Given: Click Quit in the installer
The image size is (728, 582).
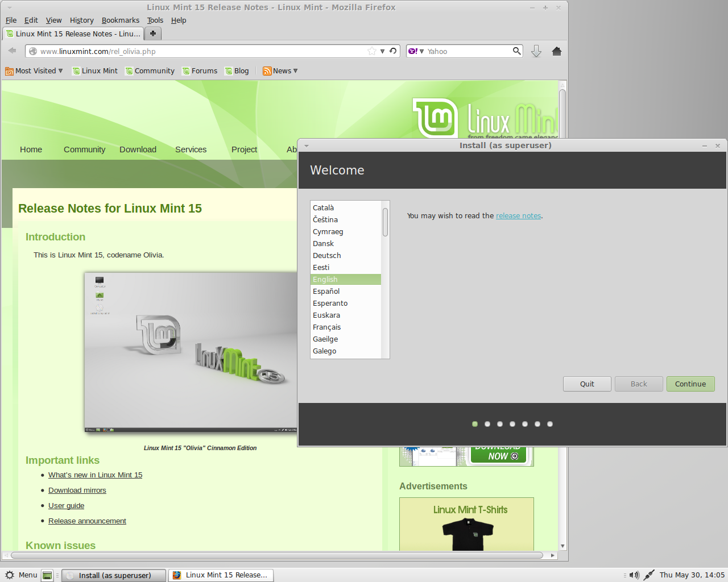Looking at the screenshot, I should tap(587, 384).
